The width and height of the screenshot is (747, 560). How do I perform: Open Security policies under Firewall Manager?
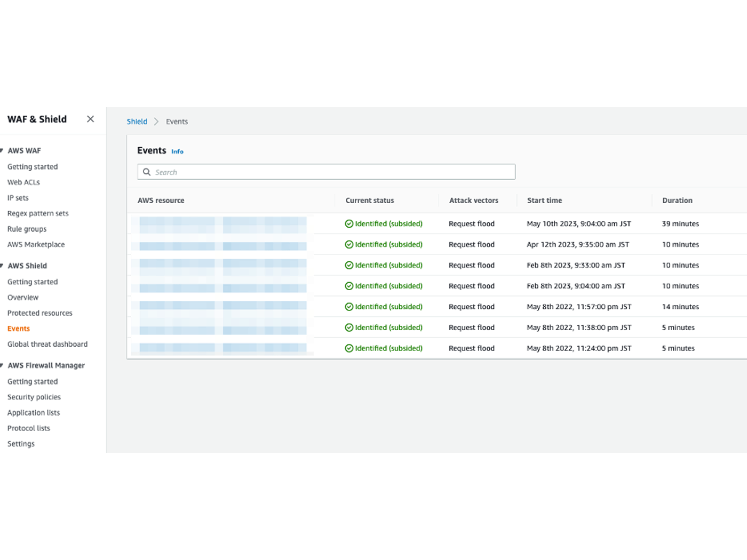pyautogui.click(x=34, y=397)
